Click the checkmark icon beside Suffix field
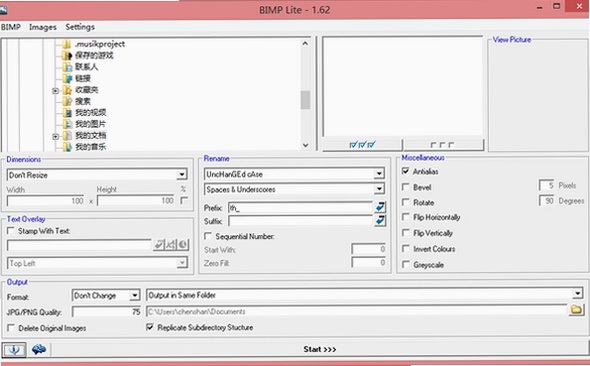 click(x=380, y=220)
